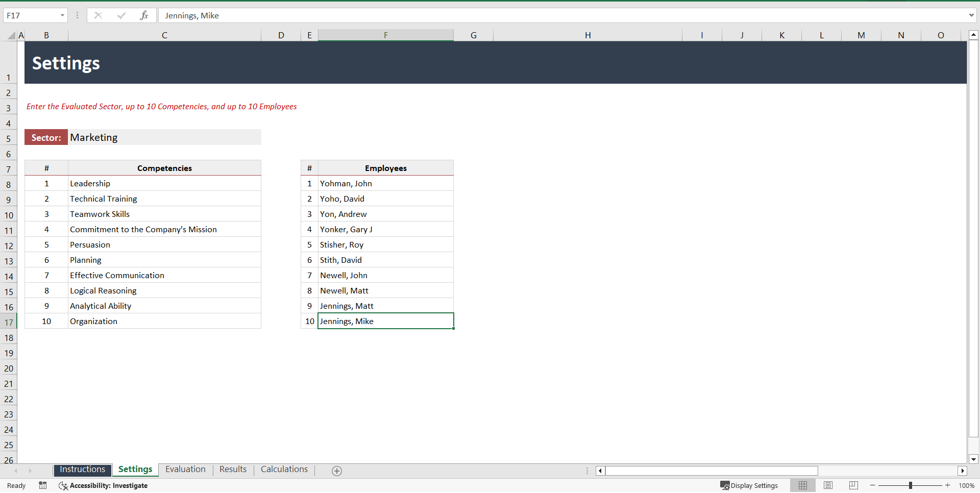Click the zoom slider handle
This screenshot has height=493, width=980.
coord(911,485)
